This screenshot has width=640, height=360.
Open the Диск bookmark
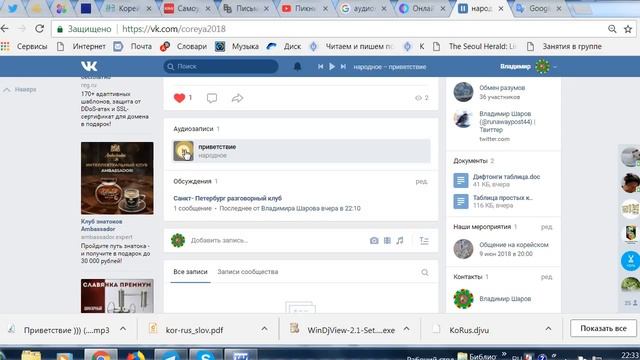[284, 47]
